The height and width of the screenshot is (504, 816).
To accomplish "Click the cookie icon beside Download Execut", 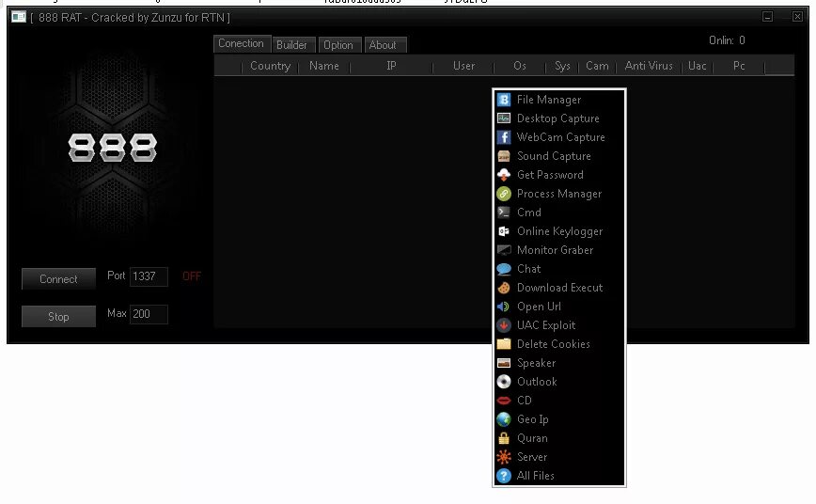I will [504, 288].
